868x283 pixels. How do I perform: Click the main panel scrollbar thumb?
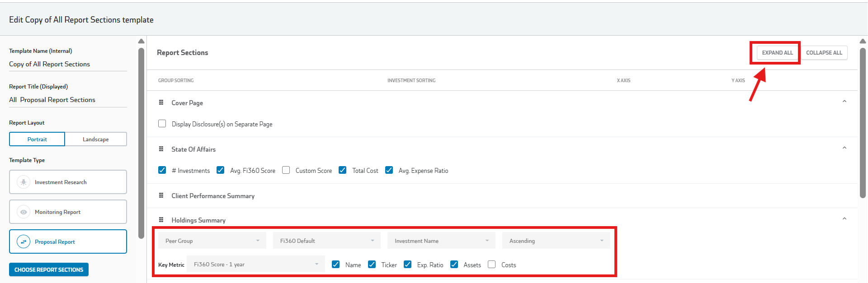click(x=863, y=123)
